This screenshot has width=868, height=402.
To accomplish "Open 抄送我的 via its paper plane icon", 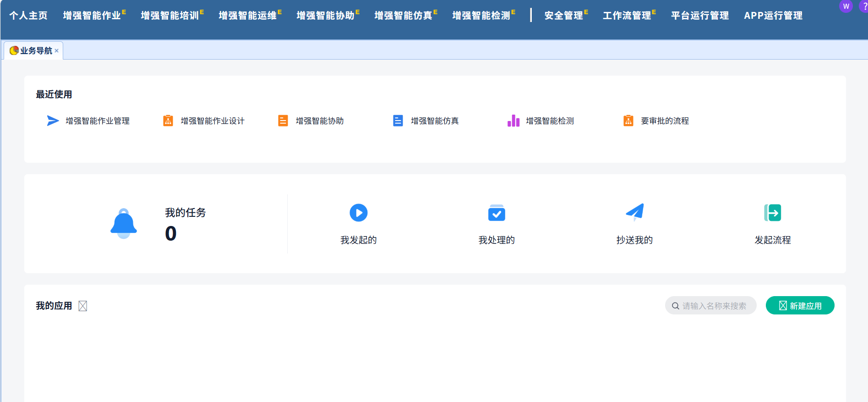I will click(635, 212).
